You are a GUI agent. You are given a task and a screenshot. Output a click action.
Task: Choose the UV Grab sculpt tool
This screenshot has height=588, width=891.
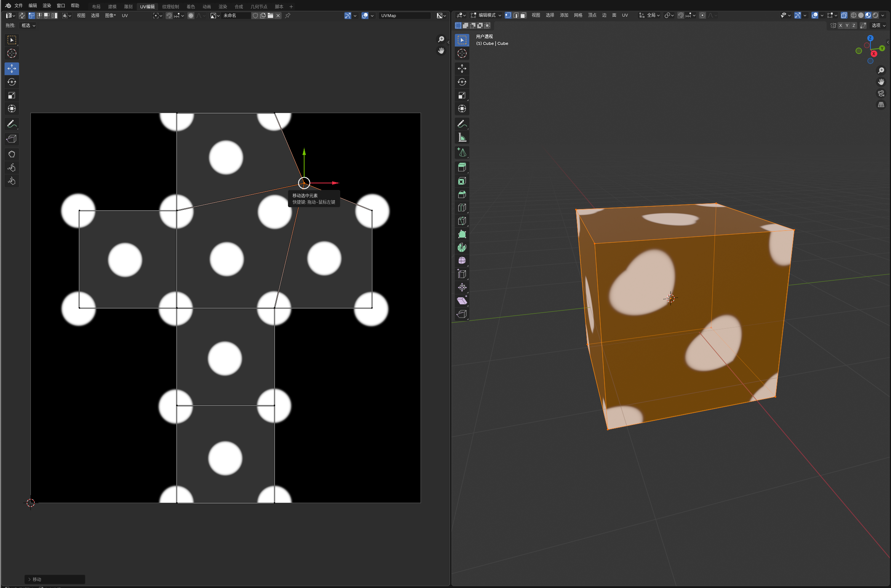point(12,154)
